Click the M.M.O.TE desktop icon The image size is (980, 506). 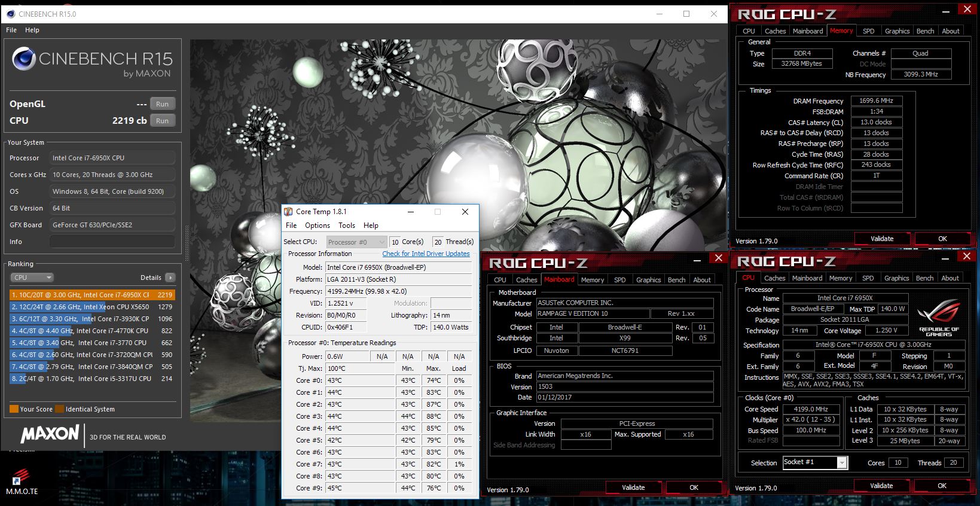click(x=22, y=481)
